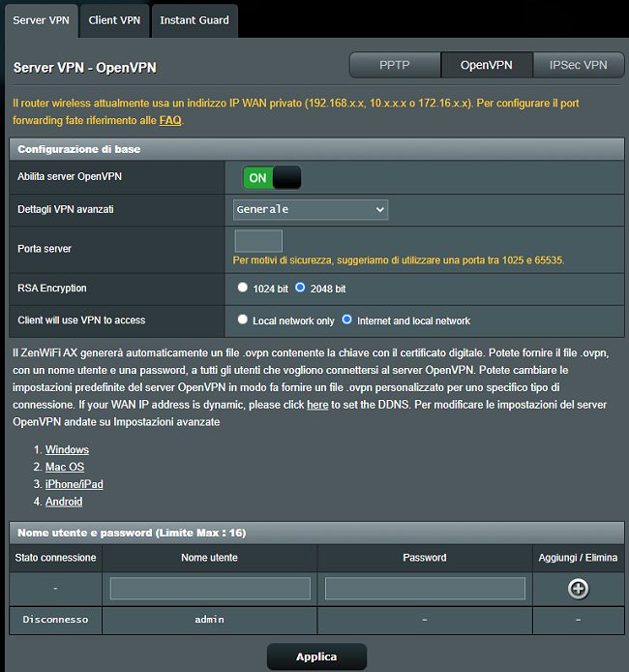The image size is (629, 672).
Task: Switch to the Server VPN tab
Action: 39,20
